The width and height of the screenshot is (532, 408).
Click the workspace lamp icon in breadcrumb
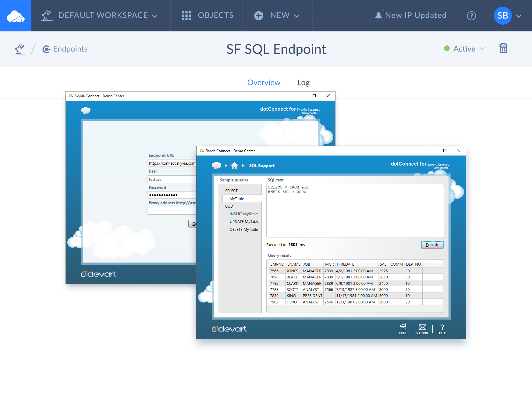click(20, 49)
